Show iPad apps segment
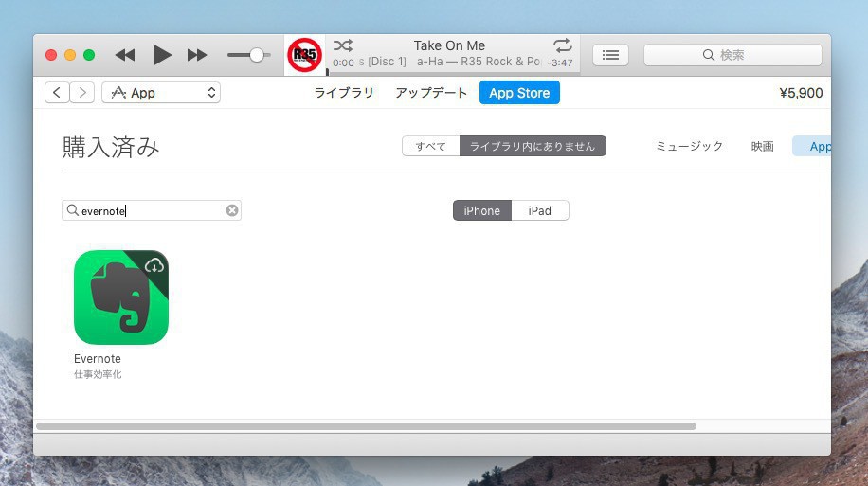Screen dimensions: 868x486 pos(540,210)
